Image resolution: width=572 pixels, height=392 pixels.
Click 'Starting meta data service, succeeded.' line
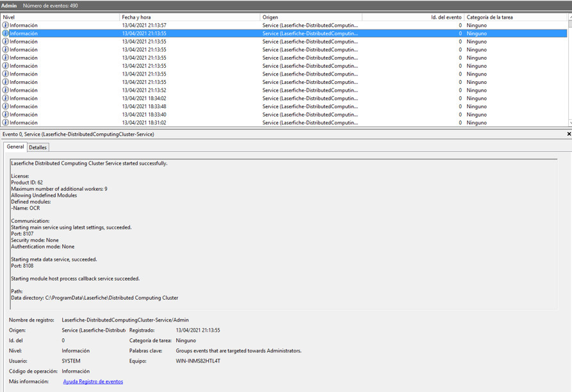[x=54, y=259]
